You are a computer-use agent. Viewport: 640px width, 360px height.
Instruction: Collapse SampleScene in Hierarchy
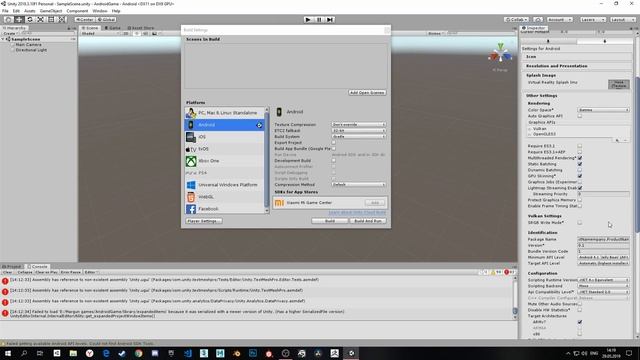pos(3,39)
